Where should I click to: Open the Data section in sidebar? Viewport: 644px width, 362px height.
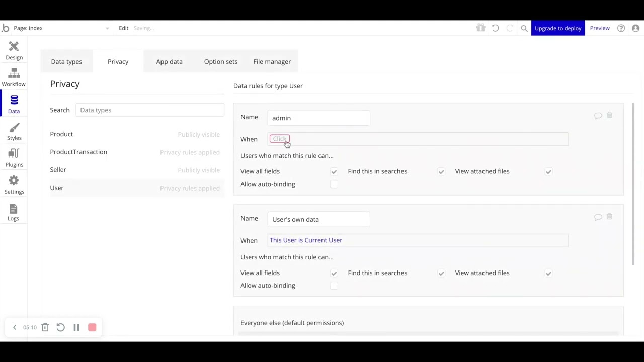tap(14, 104)
